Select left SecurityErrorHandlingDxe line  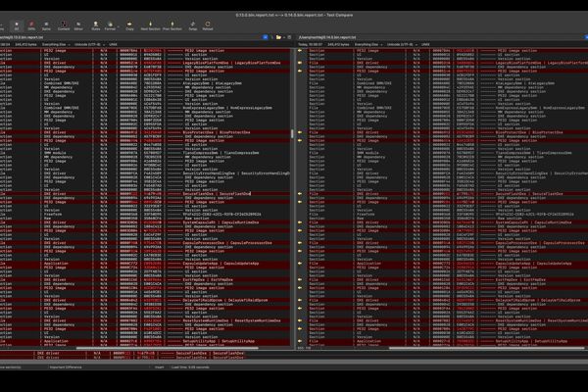[x=145, y=172]
